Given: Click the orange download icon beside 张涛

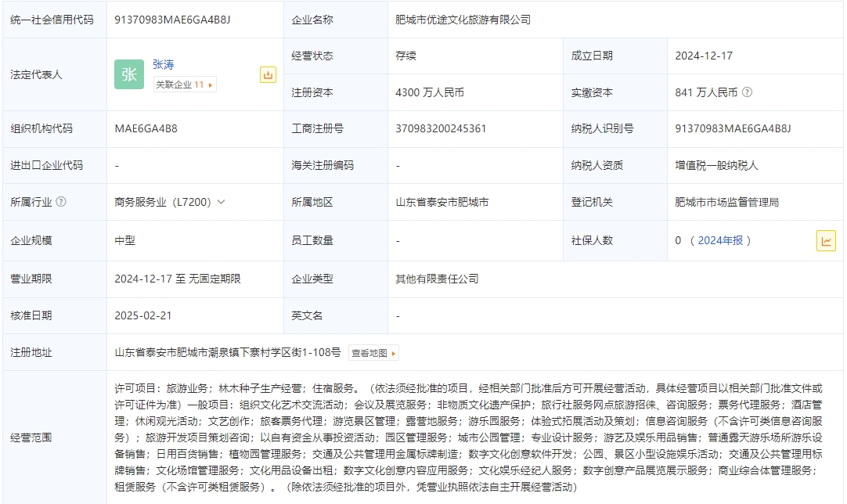Looking at the screenshot, I should pyautogui.click(x=268, y=74).
